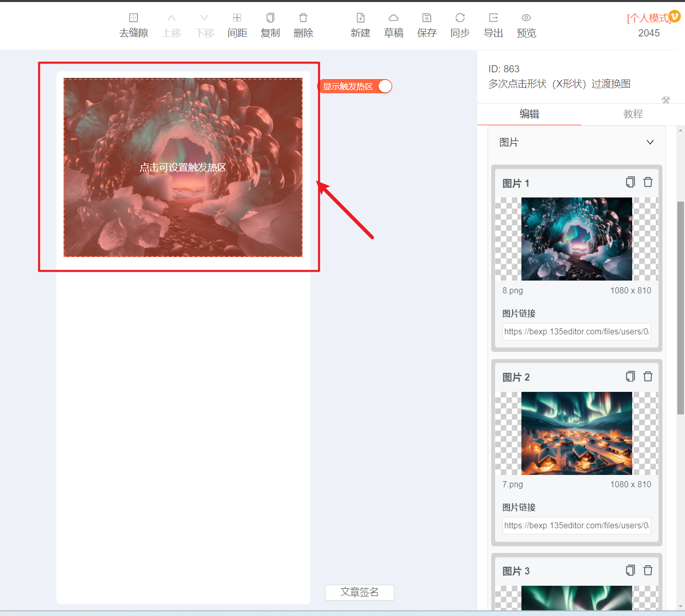Click the 点击可设置触发热区 hotspot area
This screenshot has height=616, width=685.
pyautogui.click(x=183, y=167)
